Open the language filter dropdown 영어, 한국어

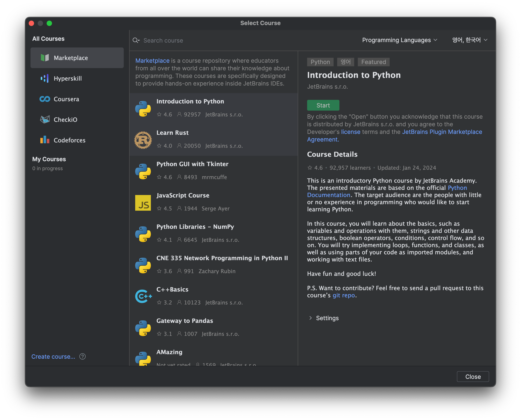[469, 40]
